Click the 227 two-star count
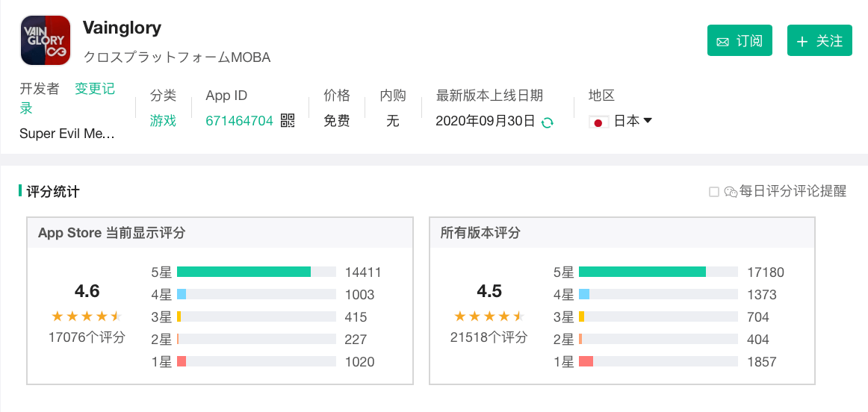The height and width of the screenshot is (412, 868). 356,340
